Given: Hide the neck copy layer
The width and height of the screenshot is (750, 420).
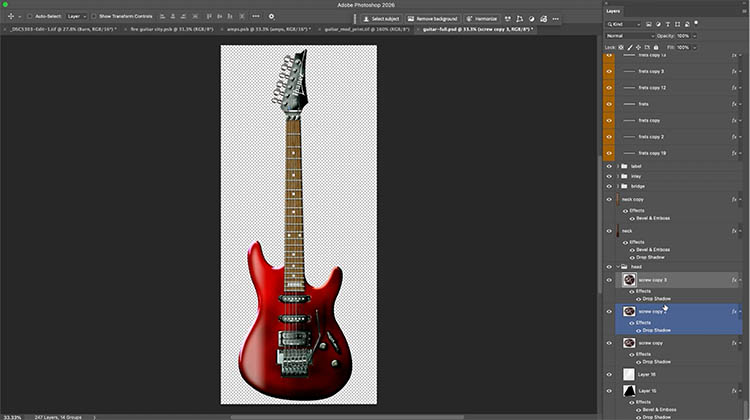Looking at the screenshot, I should pos(609,199).
